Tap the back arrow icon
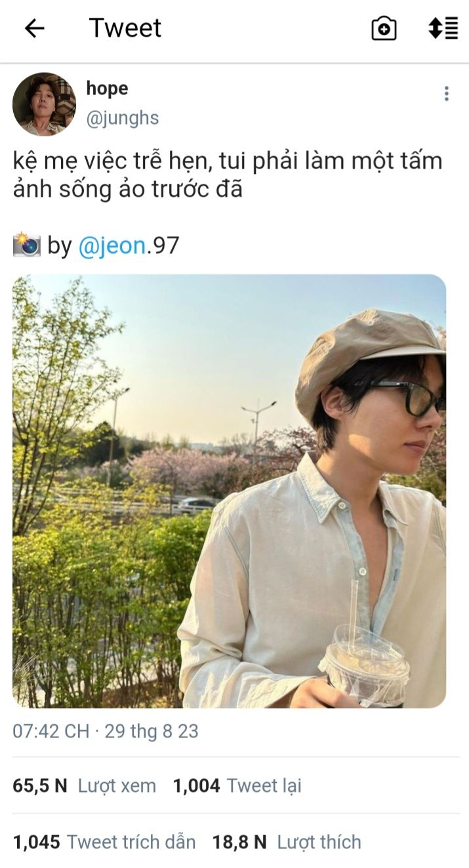Screen dimensions: 469x868 [34, 28]
